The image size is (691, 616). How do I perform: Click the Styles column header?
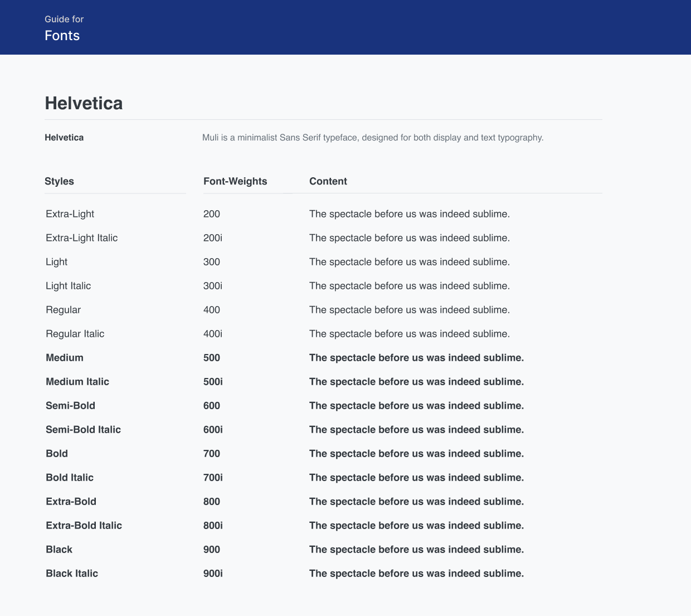point(59,181)
